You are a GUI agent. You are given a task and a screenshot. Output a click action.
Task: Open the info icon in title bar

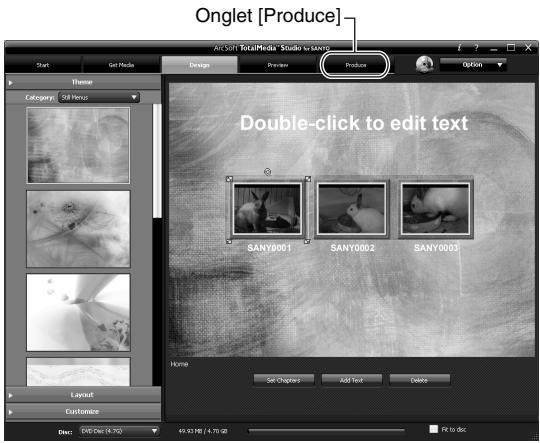[459, 48]
